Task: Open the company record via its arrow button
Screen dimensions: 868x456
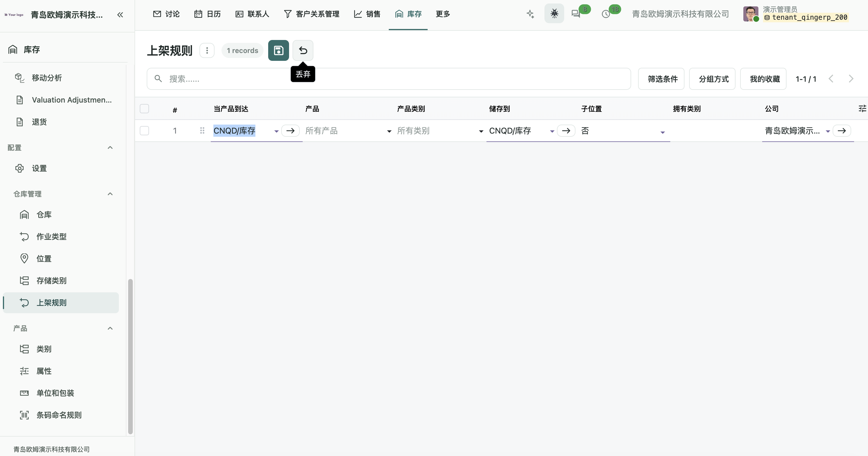Action: point(842,131)
